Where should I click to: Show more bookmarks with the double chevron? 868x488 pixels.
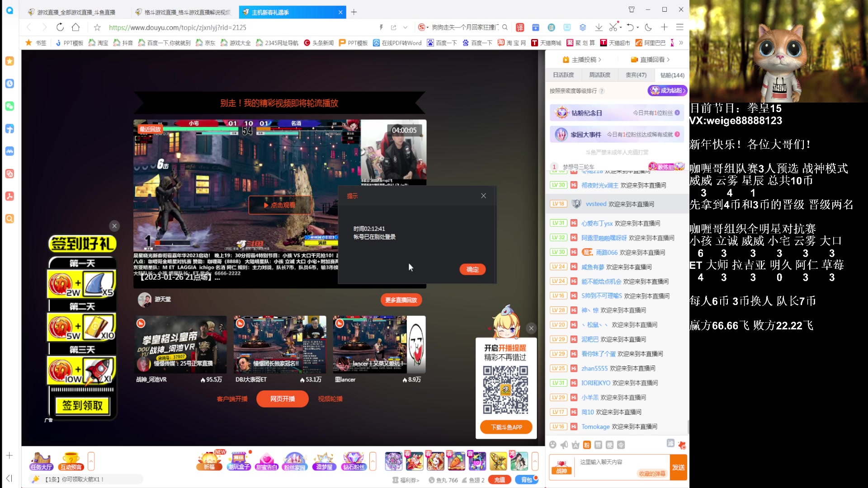[x=681, y=43]
